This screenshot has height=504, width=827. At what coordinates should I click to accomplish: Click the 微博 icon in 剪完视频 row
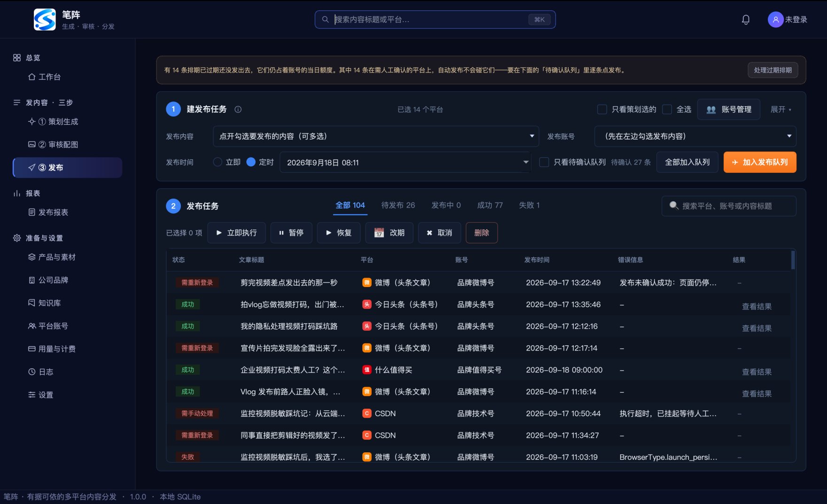367,282
